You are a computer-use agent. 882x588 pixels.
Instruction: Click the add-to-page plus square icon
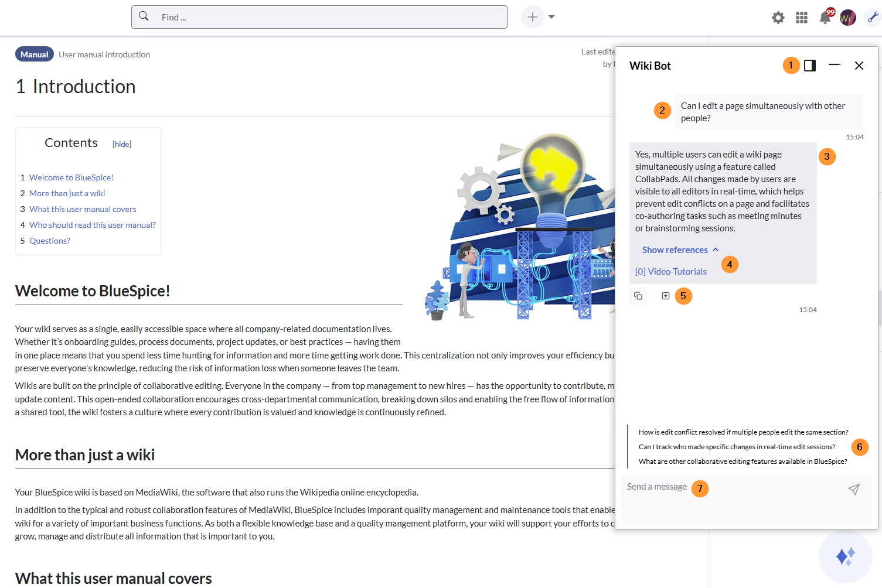pos(666,296)
